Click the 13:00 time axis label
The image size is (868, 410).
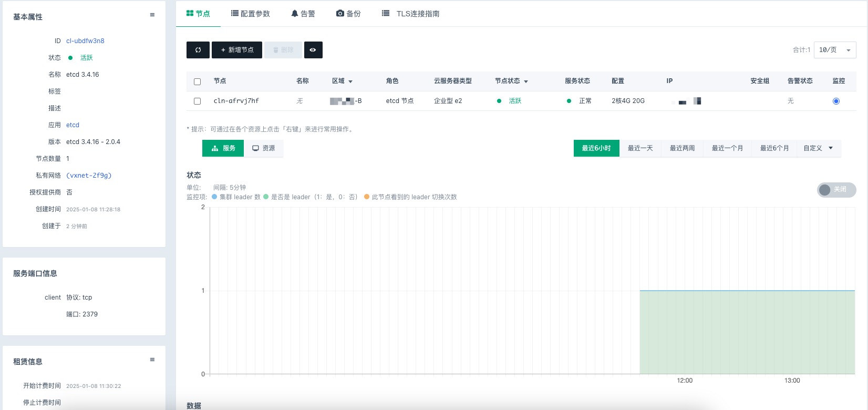tap(792, 381)
